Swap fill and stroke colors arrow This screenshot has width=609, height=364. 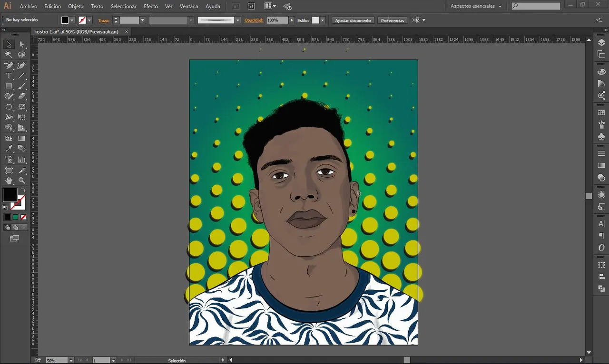pos(23,190)
